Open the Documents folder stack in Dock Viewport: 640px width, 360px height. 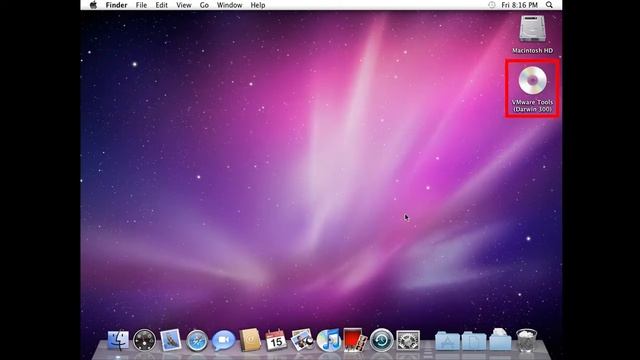(474, 341)
